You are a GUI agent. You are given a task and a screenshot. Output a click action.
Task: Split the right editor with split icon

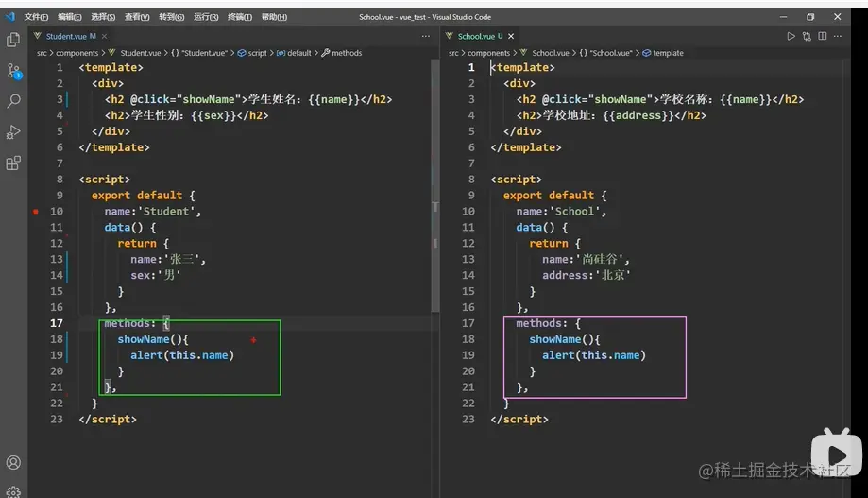point(823,36)
